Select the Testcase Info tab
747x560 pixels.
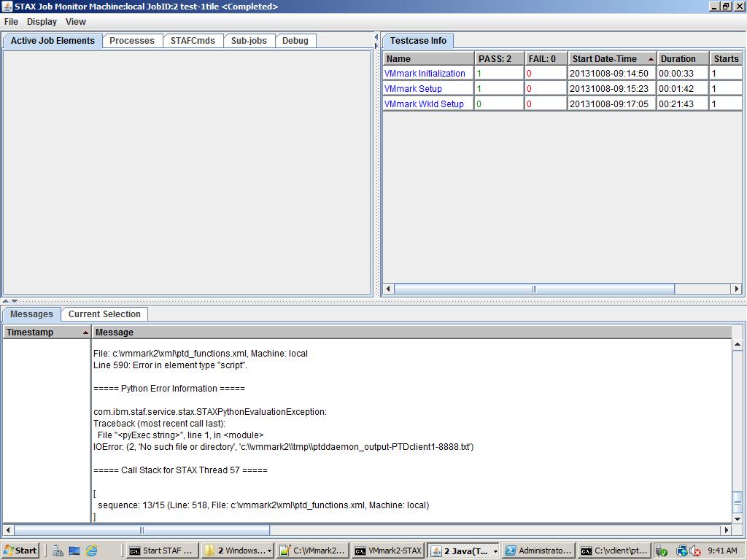tap(418, 41)
